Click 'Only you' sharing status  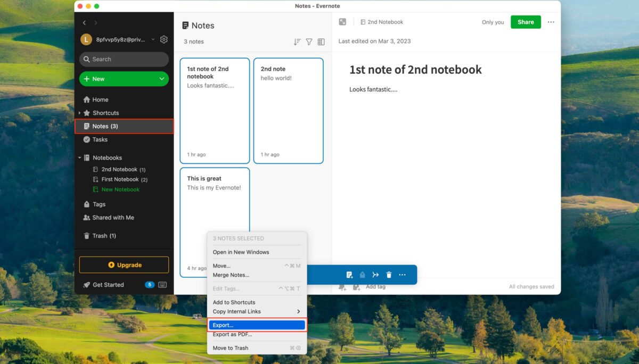click(x=493, y=22)
